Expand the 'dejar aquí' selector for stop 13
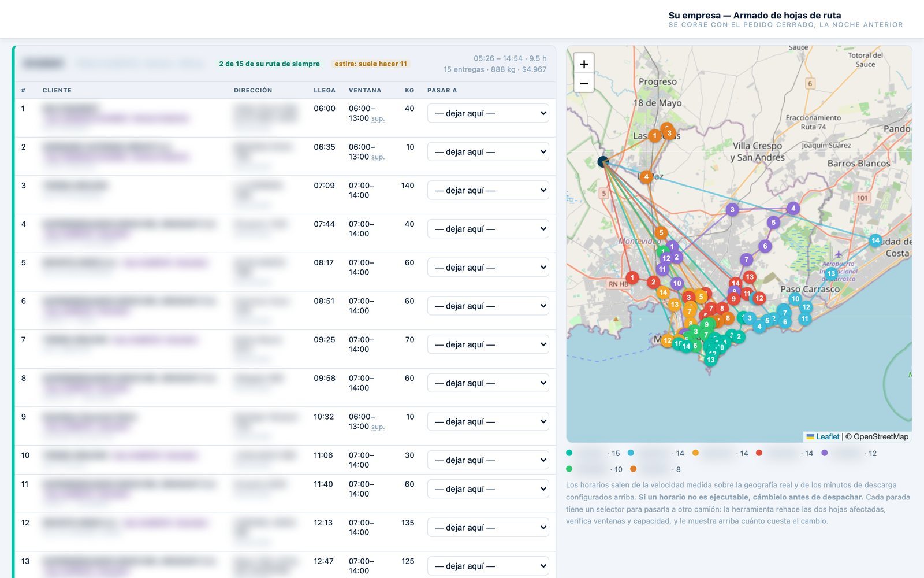 [488, 566]
